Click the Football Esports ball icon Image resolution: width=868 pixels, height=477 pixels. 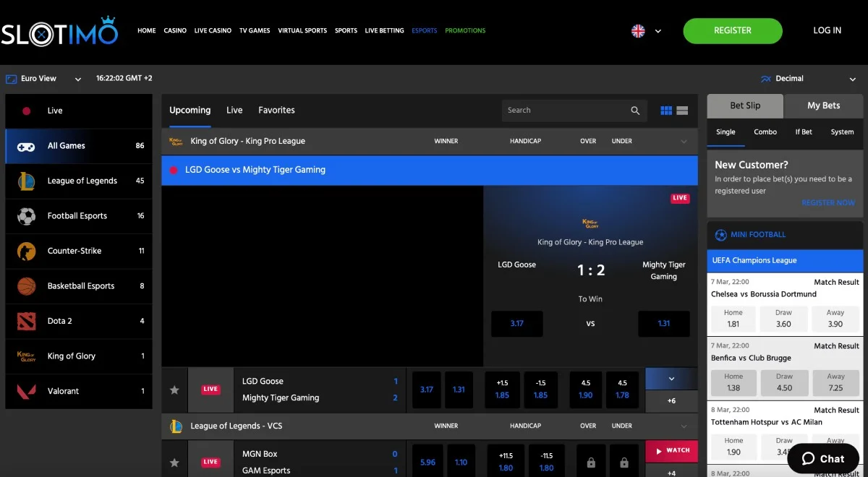(27, 216)
